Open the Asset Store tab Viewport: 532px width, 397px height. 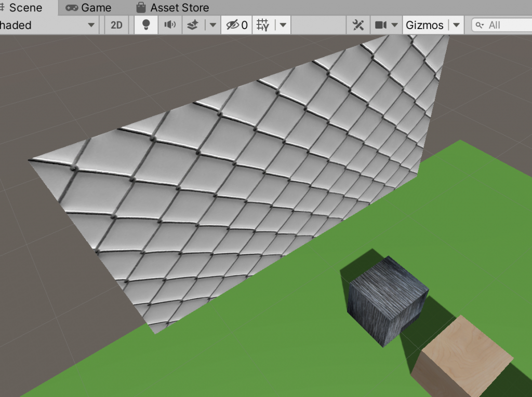tap(172, 8)
